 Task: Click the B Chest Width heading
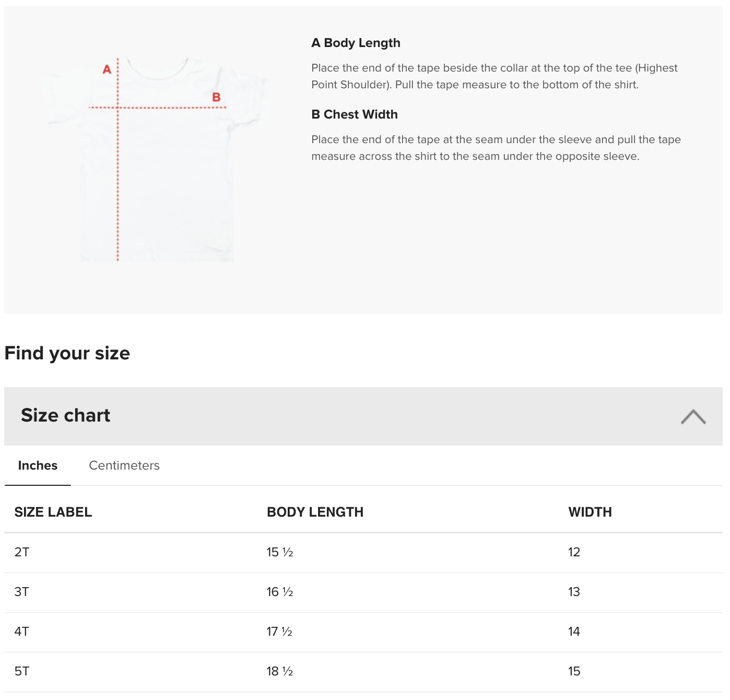[355, 114]
